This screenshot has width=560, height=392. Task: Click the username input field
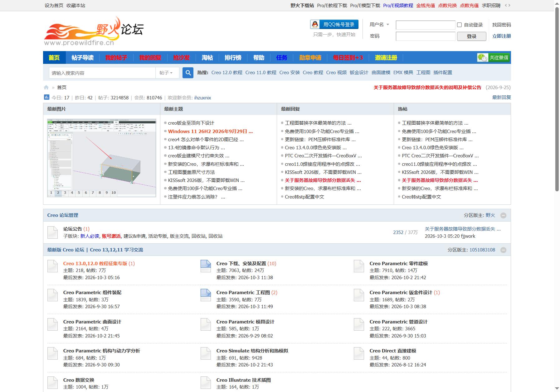(x=426, y=25)
